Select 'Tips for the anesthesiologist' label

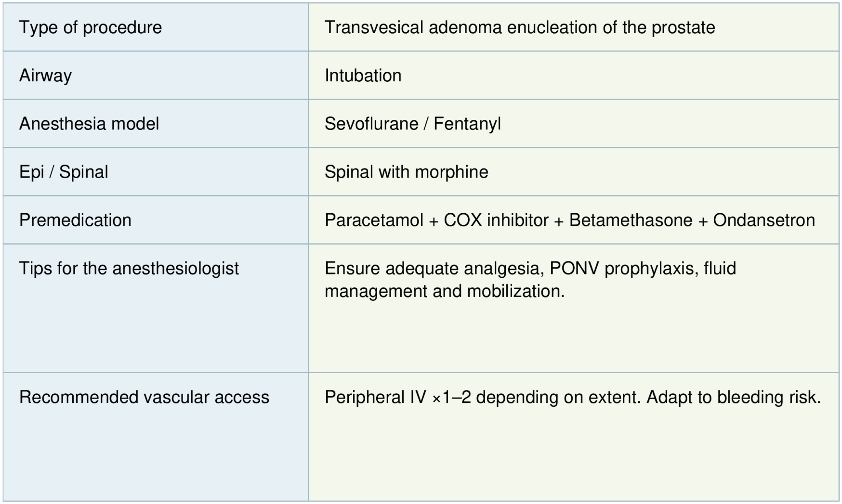tap(129, 268)
